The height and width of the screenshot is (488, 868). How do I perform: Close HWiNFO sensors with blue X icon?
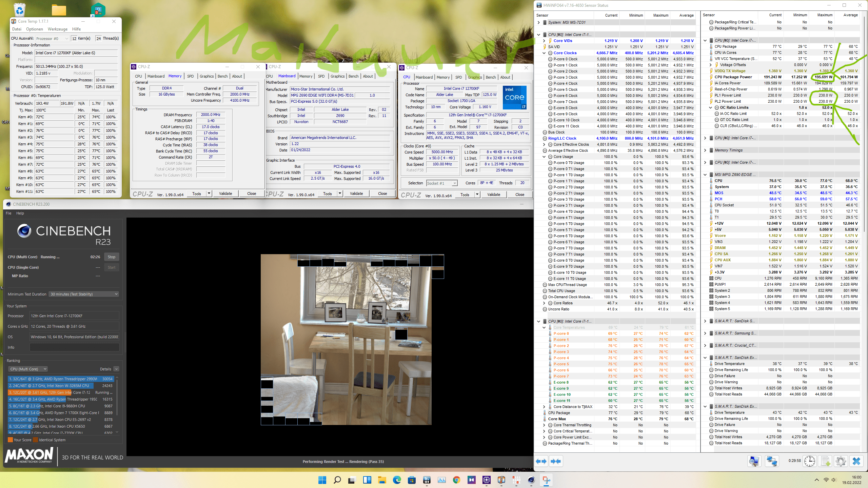click(856, 461)
